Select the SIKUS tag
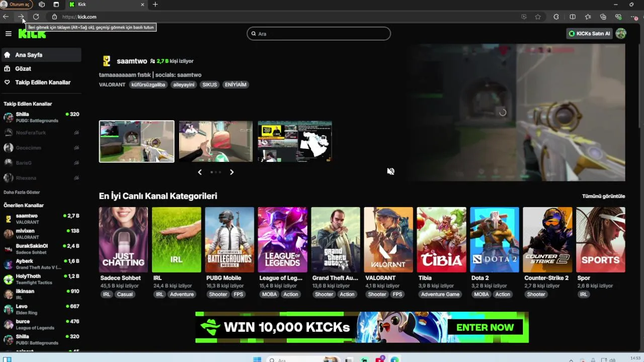 click(x=210, y=84)
